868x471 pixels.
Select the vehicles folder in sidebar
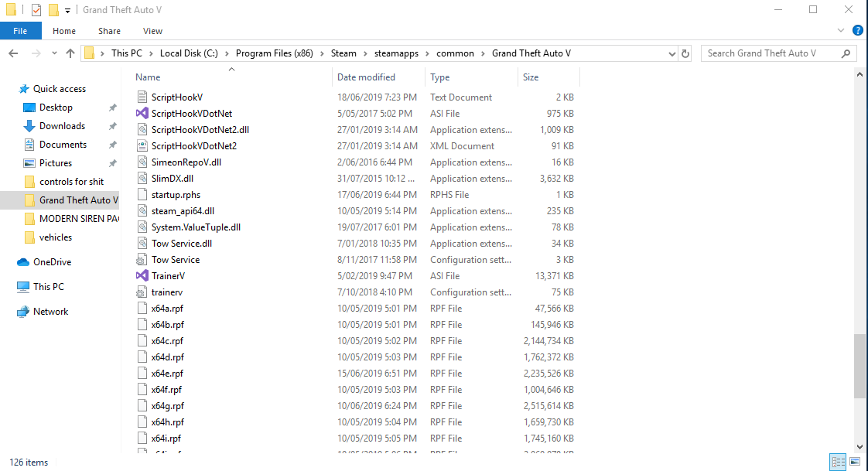[48, 237]
